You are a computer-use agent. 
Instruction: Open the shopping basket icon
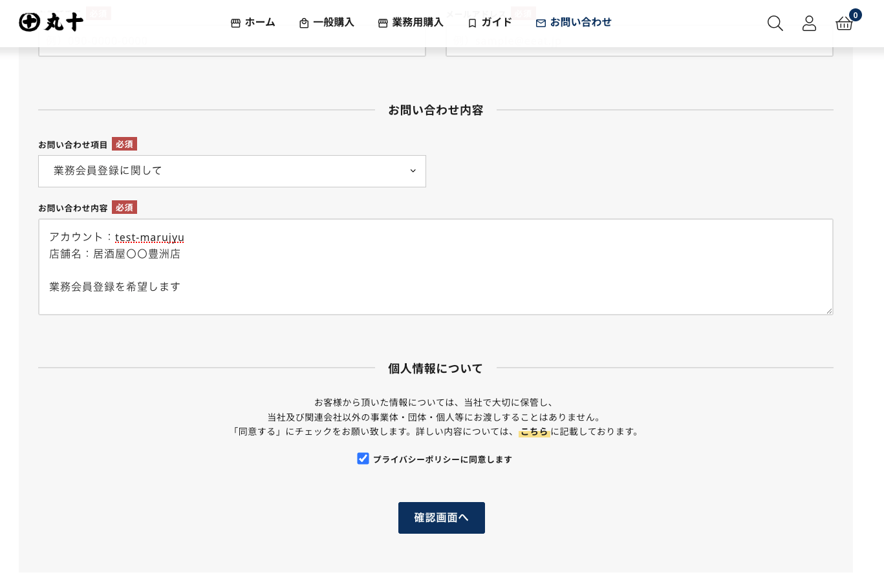[x=844, y=24]
